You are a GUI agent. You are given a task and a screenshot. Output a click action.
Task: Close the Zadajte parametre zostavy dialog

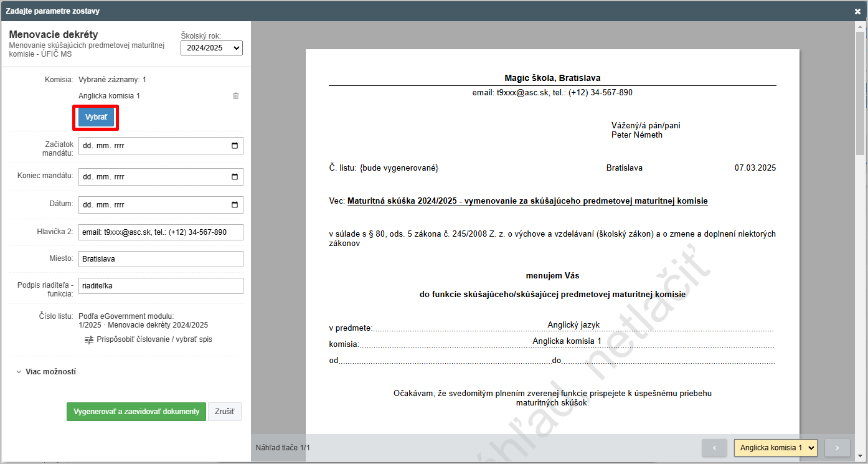pos(857,11)
